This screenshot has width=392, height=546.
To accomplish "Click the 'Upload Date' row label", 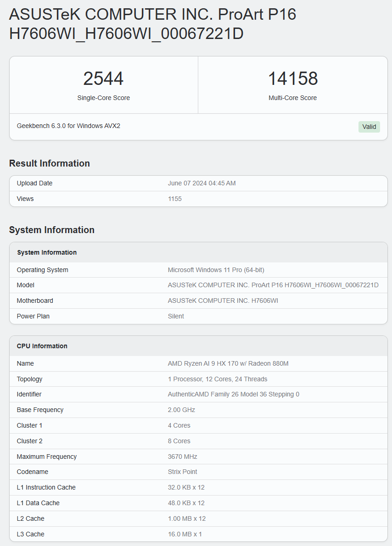I will (34, 183).
